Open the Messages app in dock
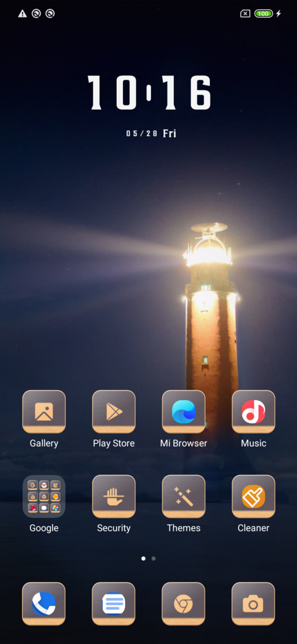 [114, 604]
